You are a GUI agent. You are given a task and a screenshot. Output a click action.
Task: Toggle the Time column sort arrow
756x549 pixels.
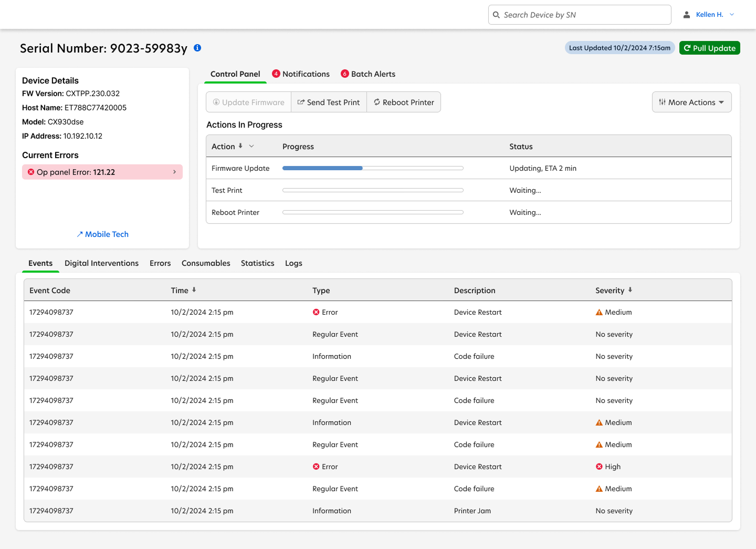[194, 289]
